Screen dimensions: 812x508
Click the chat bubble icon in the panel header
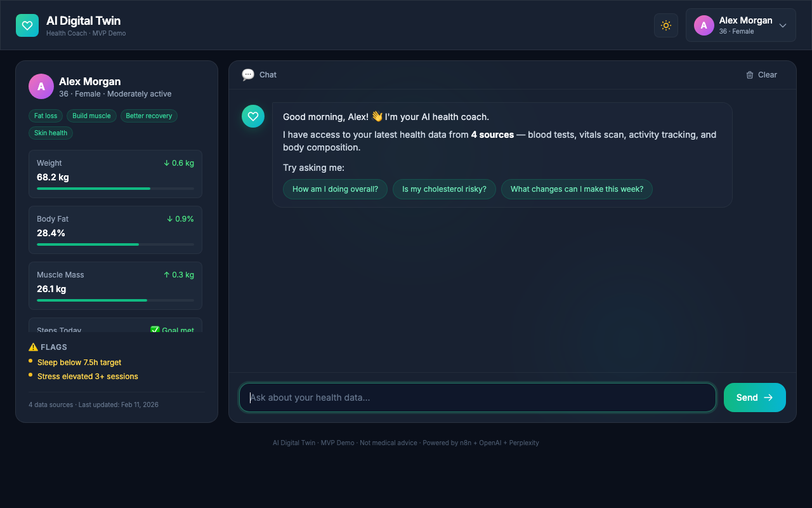click(x=248, y=74)
